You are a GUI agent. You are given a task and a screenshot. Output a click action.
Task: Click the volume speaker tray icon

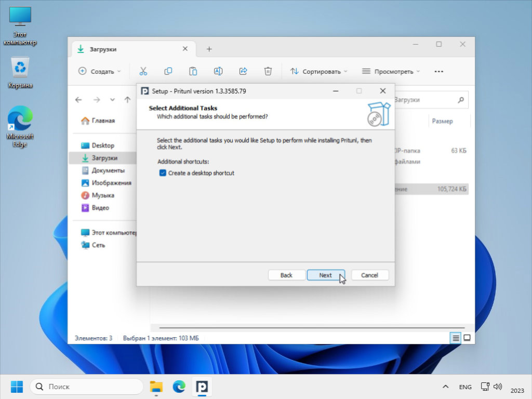pos(497,387)
